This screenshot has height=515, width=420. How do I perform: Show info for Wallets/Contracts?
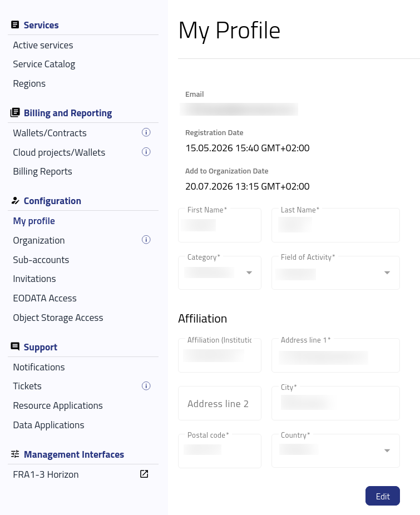[x=146, y=132]
